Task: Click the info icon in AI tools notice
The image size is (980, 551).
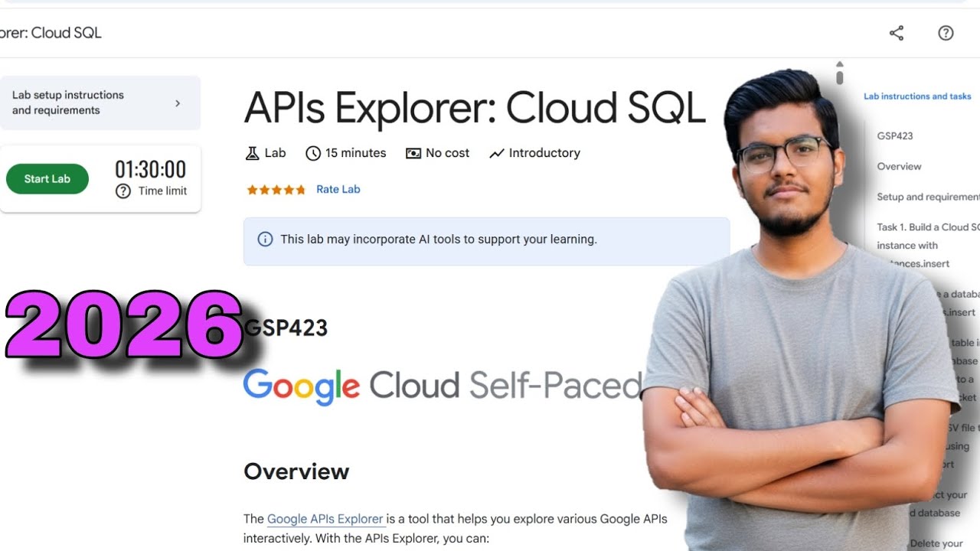Action: click(x=265, y=240)
